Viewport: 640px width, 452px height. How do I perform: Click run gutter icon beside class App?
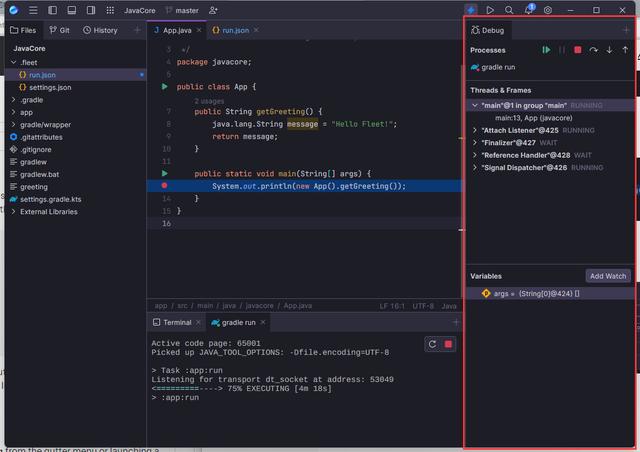(x=164, y=87)
